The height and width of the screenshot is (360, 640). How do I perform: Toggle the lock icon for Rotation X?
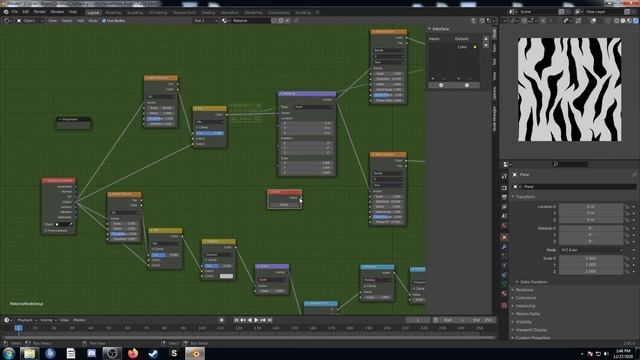627,229
